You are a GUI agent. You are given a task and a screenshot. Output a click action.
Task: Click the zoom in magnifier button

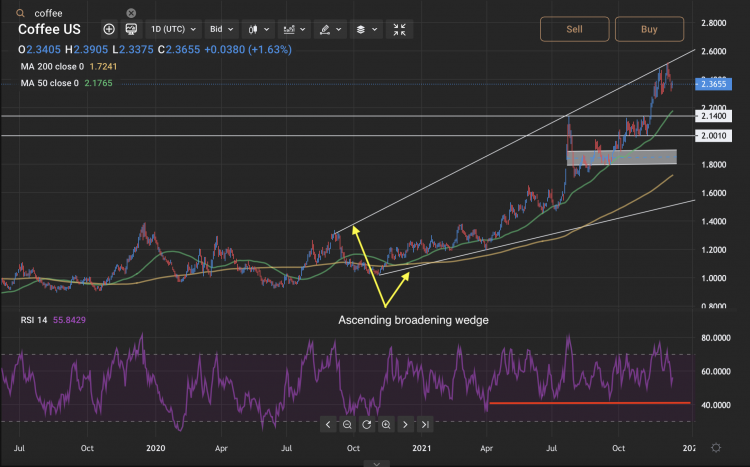pos(386,424)
